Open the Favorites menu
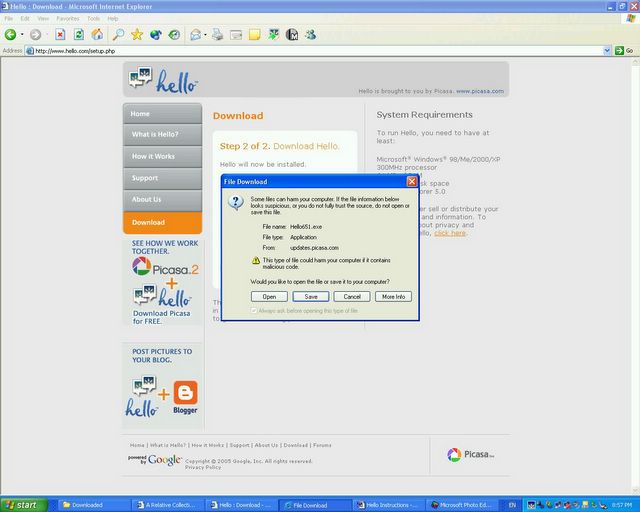 pos(68,19)
